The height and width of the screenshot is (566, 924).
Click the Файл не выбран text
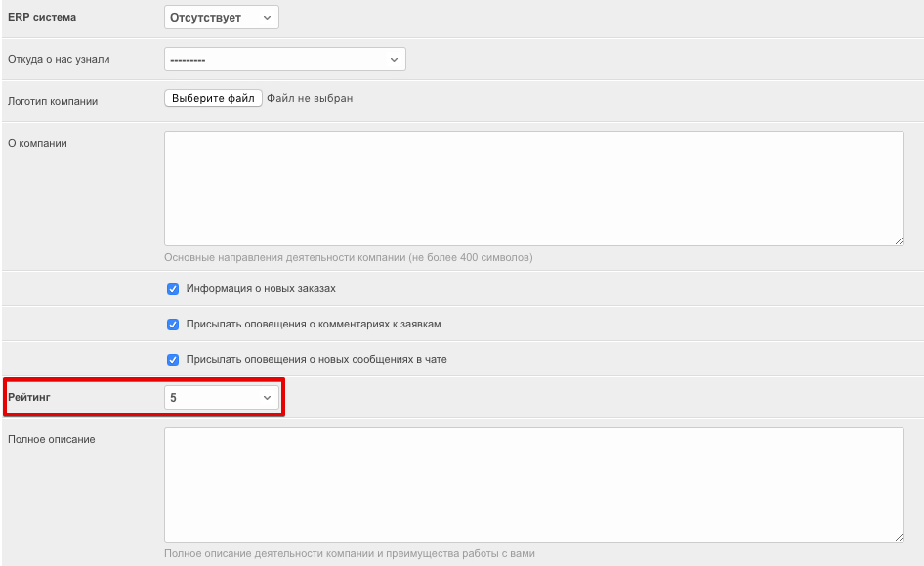[310, 98]
